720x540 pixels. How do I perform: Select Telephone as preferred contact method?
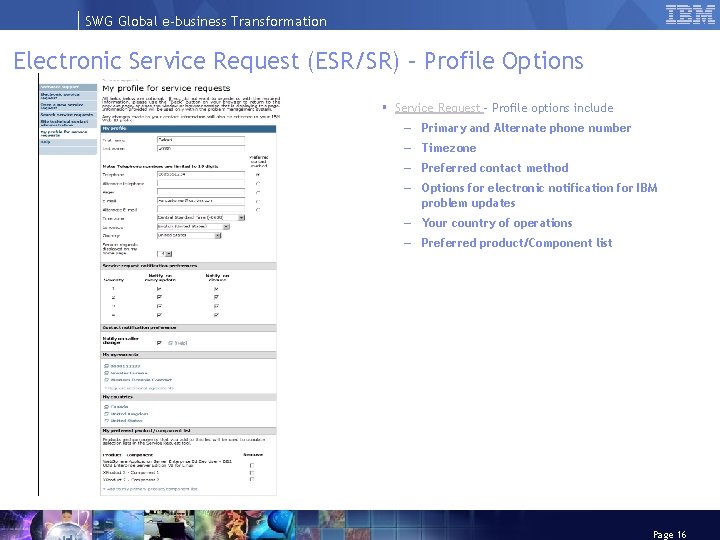258,174
